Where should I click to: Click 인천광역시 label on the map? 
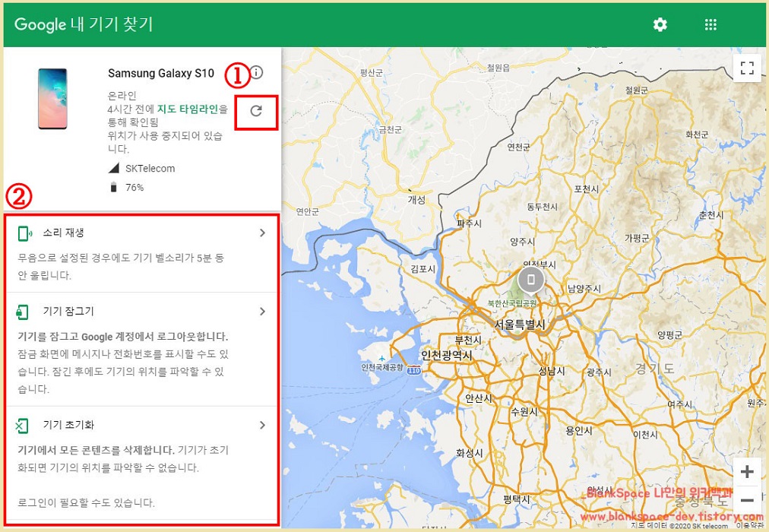point(446,355)
